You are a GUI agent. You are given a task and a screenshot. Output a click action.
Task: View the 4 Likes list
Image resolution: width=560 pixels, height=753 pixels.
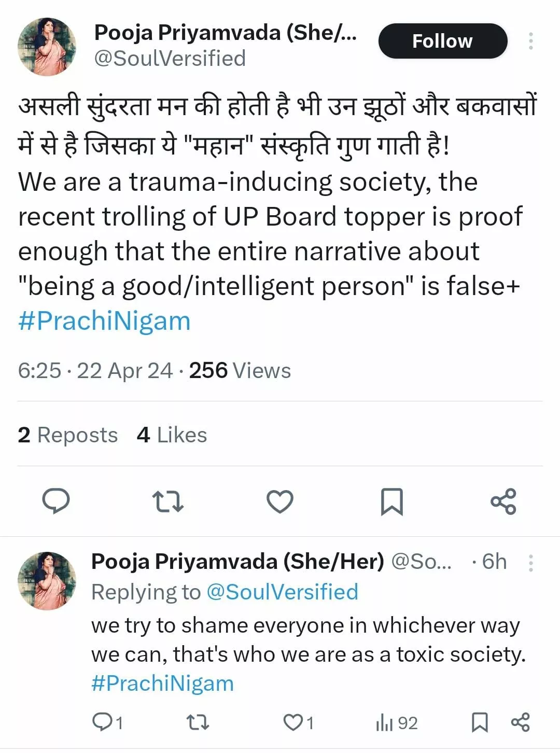(x=172, y=435)
